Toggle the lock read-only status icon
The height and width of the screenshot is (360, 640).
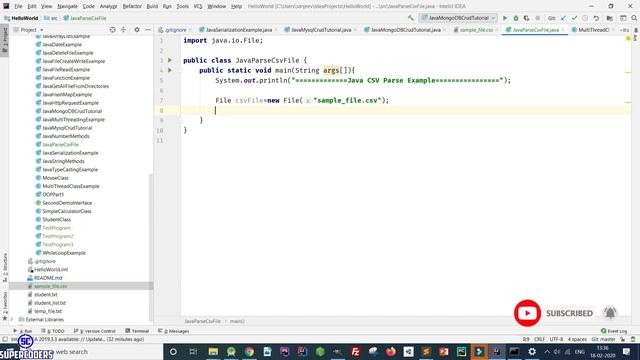click(622, 339)
